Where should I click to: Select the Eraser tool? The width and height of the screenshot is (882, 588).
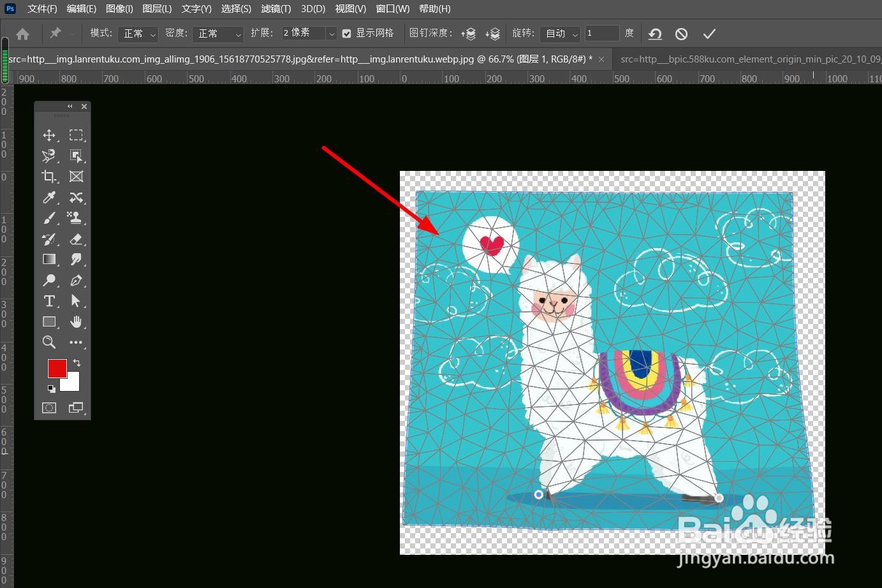coord(76,239)
